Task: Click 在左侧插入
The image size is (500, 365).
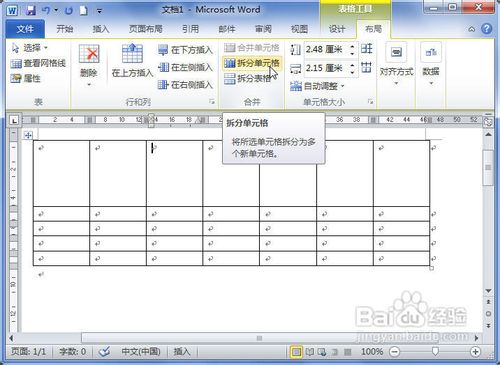Action: point(185,67)
